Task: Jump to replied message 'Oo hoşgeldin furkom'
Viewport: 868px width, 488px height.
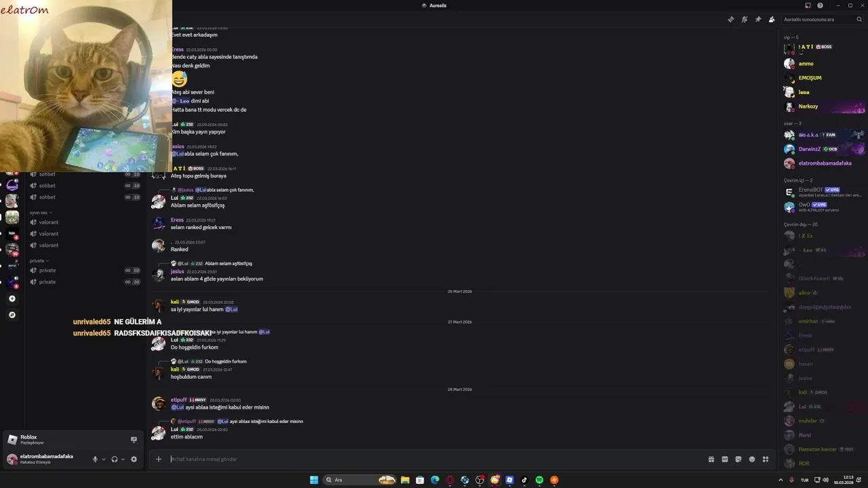Action: 226,361
